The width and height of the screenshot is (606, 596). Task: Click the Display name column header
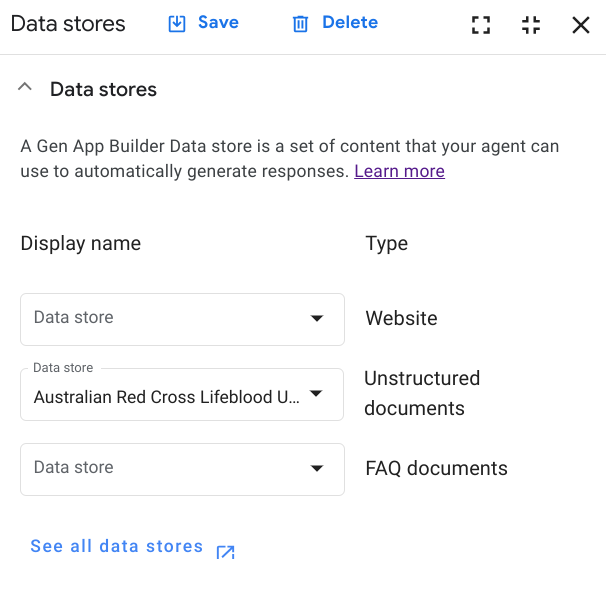pos(80,243)
